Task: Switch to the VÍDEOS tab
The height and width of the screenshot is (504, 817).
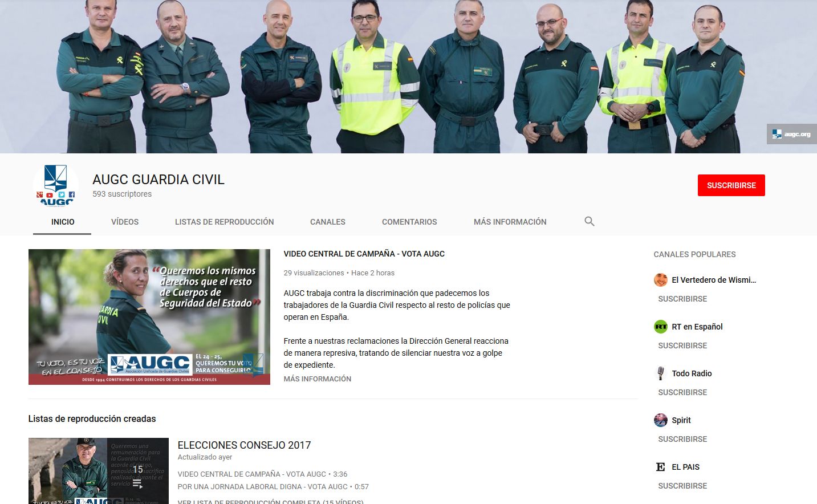Action: (x=125, y=222)
